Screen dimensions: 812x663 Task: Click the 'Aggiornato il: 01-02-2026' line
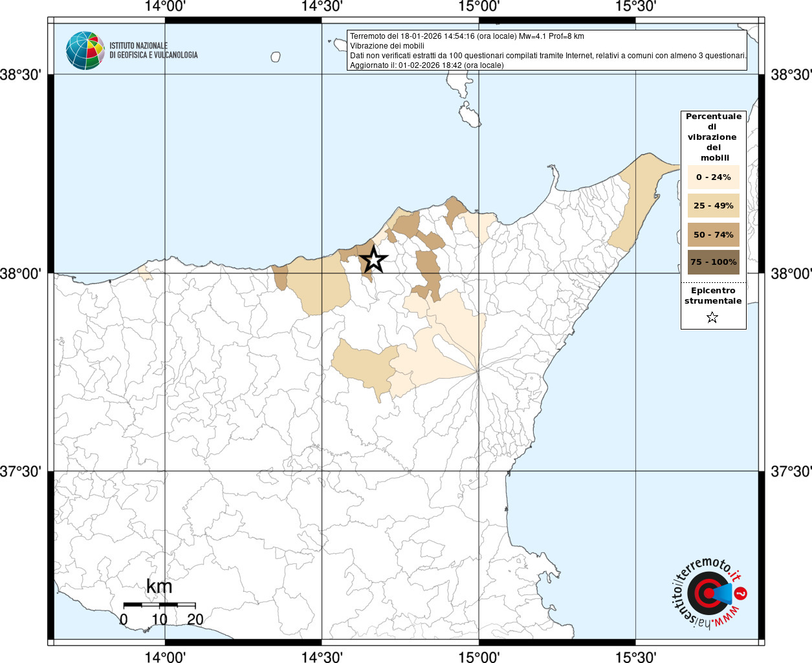coord(426,65)
